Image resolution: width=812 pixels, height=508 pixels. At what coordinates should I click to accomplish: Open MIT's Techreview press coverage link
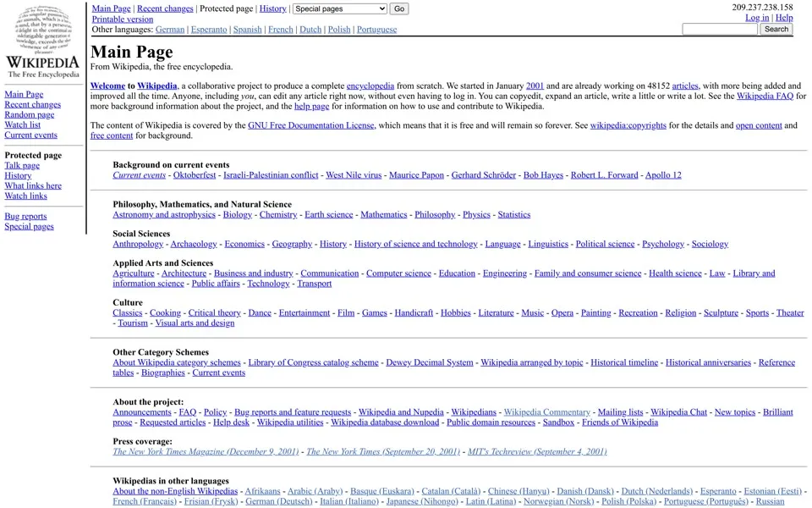537,452
